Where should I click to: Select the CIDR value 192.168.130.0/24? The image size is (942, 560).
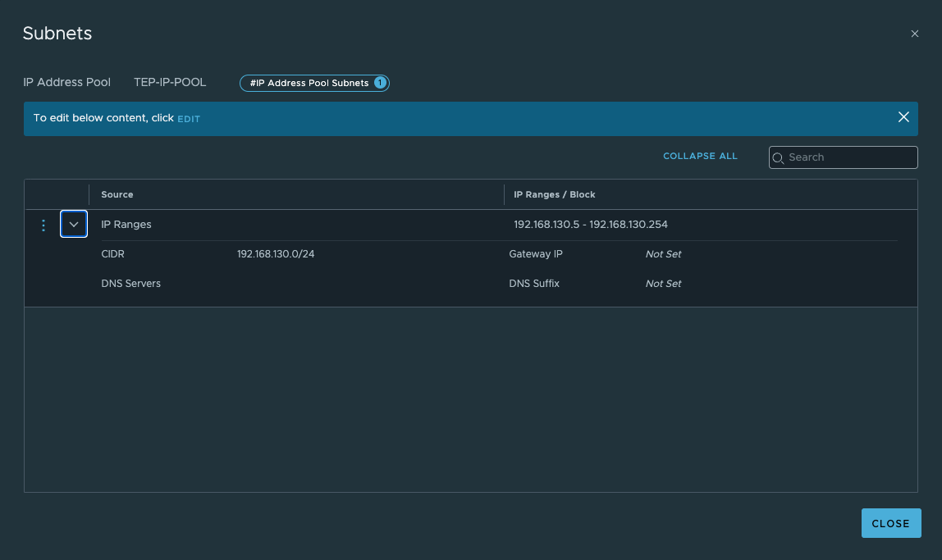276,254
